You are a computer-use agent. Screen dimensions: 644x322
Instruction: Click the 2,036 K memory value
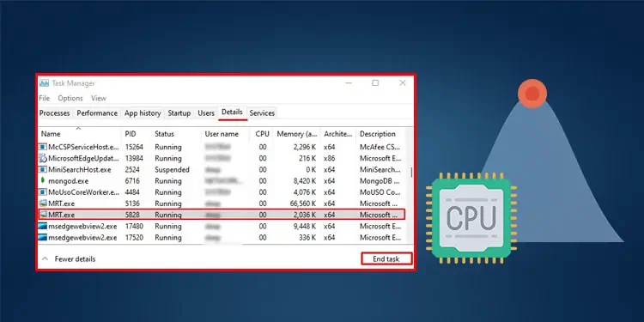[x=305, y=215]
